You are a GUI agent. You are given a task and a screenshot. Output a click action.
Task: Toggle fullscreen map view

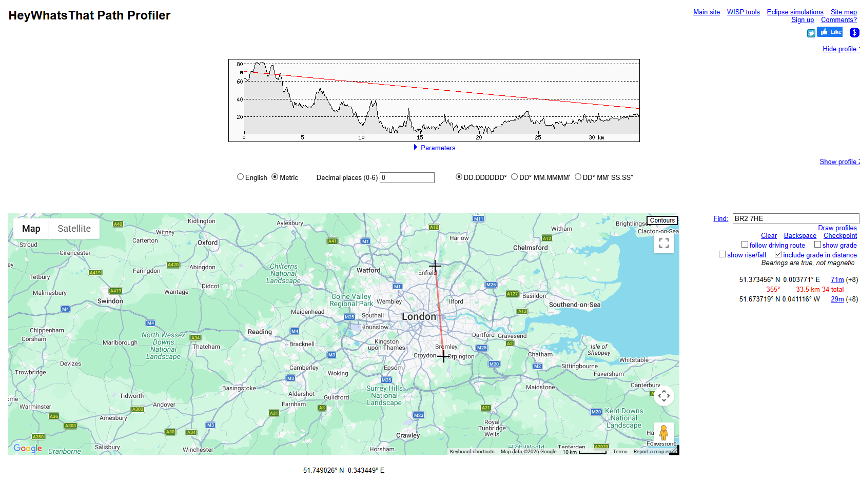pos(663,243)
